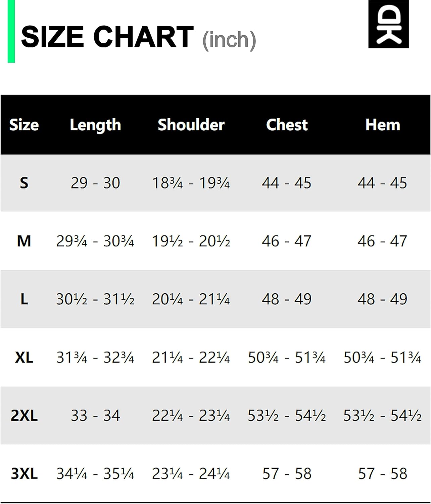Click the XL size row label
This screenshot has height=504, width=431.
coord(24,358)
